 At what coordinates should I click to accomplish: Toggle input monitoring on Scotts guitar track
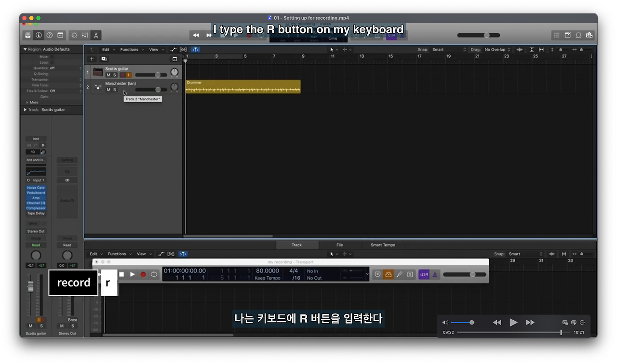(x=129, y=75)
